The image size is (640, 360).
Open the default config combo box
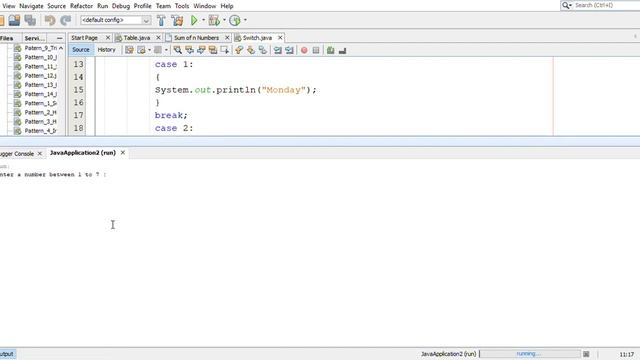pos(116,20)
